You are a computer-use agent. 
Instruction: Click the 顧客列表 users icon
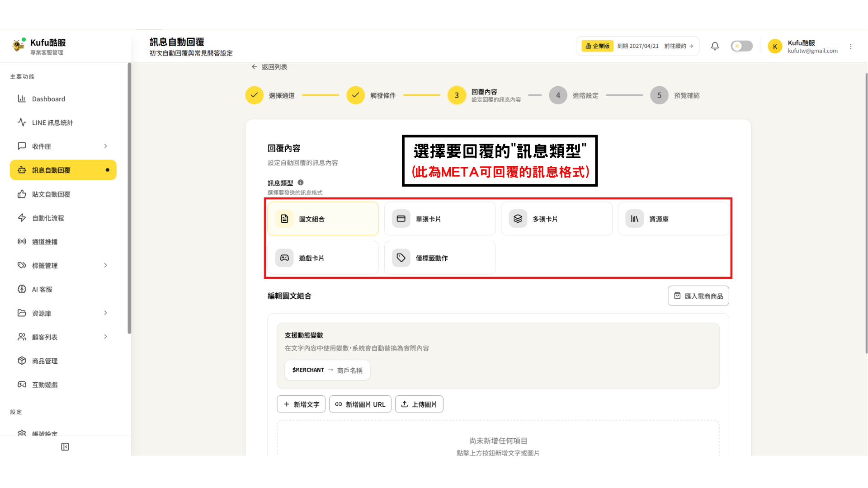(x=22, y=337)
